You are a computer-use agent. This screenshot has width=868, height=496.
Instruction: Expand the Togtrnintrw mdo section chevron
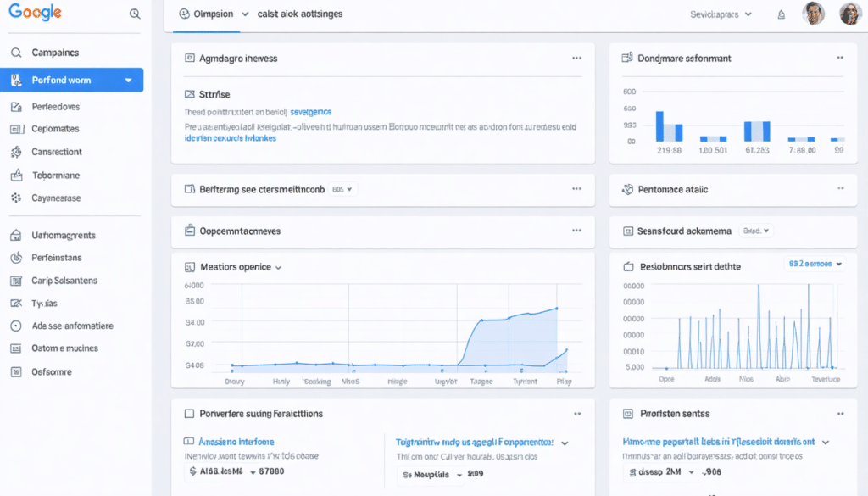tap(565, 443)
